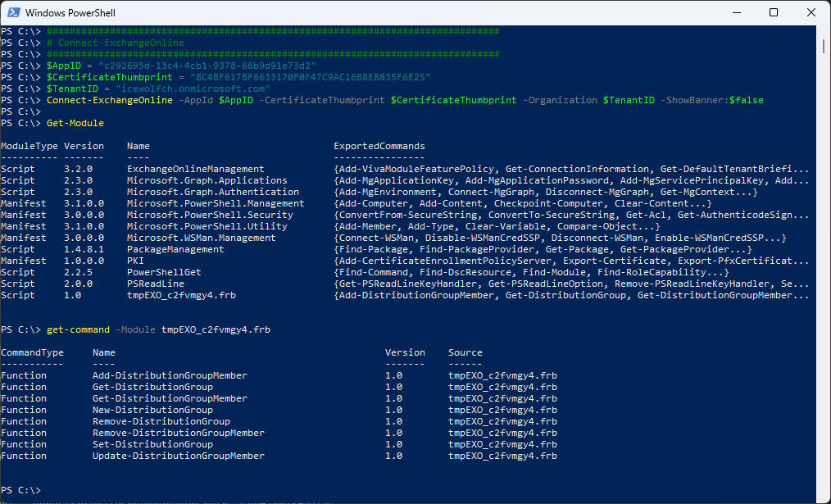831x504 pixels.
Task: Click exported commands starting with Add-VivaModuleFeaturePolicy
Action: (x=571, y=169)
